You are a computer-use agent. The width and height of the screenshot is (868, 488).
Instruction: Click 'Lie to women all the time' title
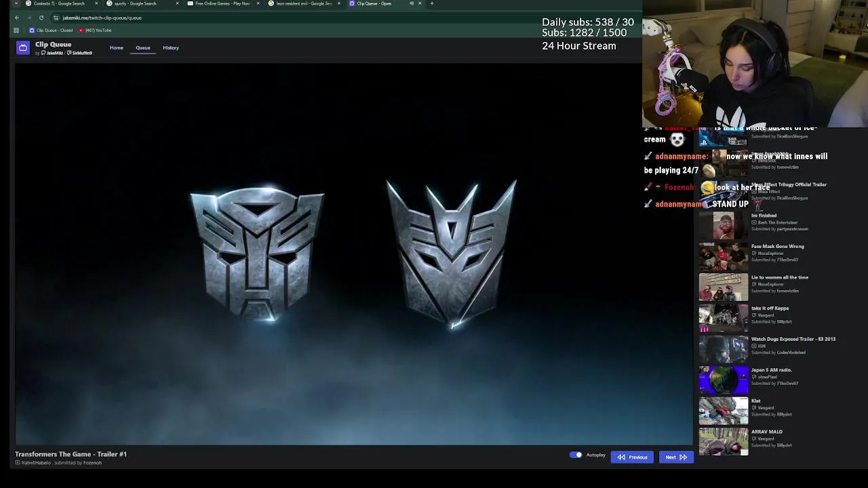click(780, 277)
